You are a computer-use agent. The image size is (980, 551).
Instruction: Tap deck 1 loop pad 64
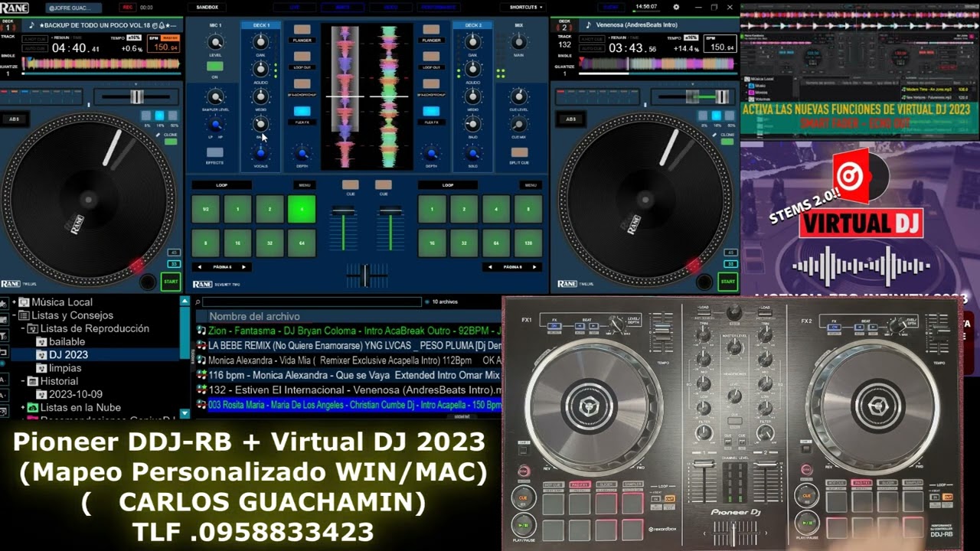(x=302, y=243)
